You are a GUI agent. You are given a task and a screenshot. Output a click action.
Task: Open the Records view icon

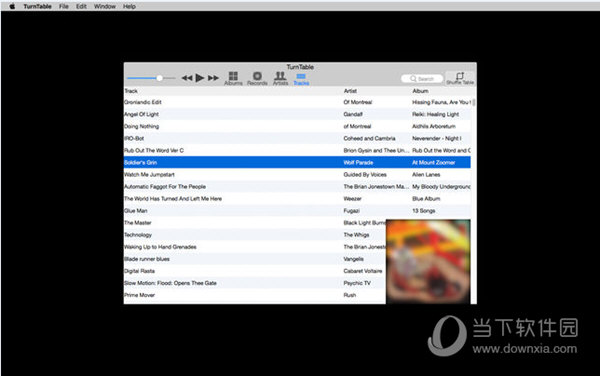click(257, 78)
